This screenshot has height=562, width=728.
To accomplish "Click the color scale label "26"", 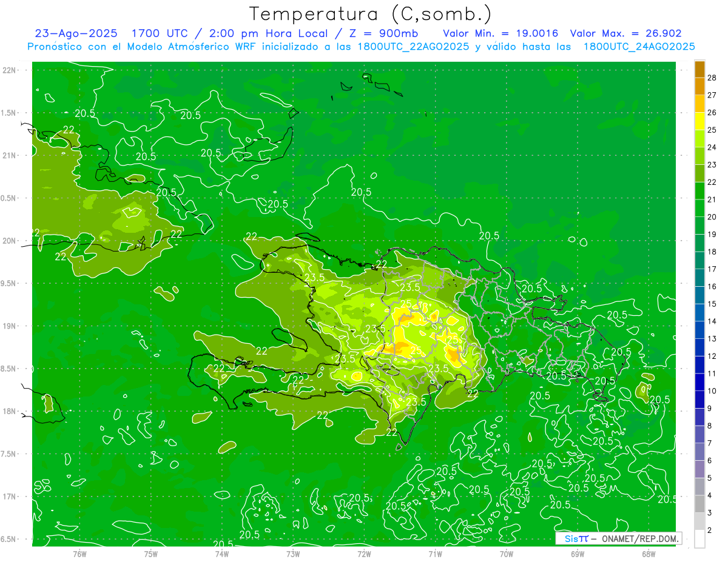I will click(712, 112).
